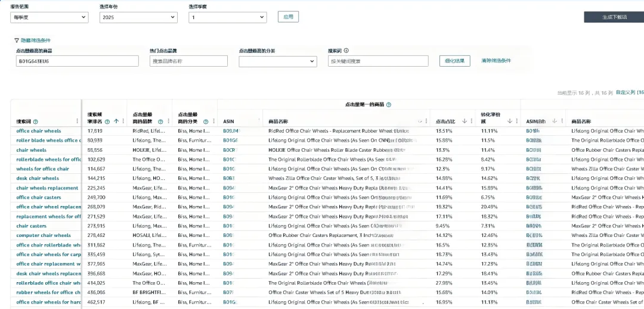Open search term 'wheels for office chair'
The image size is (644, 309).
[x=43, y=169]
